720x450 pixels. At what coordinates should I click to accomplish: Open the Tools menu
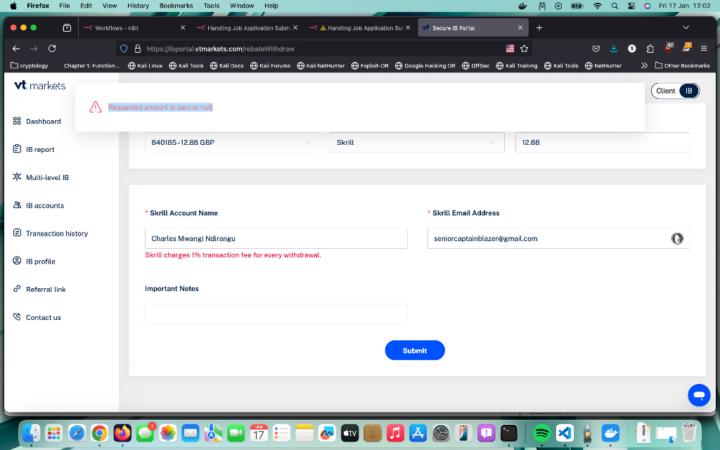211,6
